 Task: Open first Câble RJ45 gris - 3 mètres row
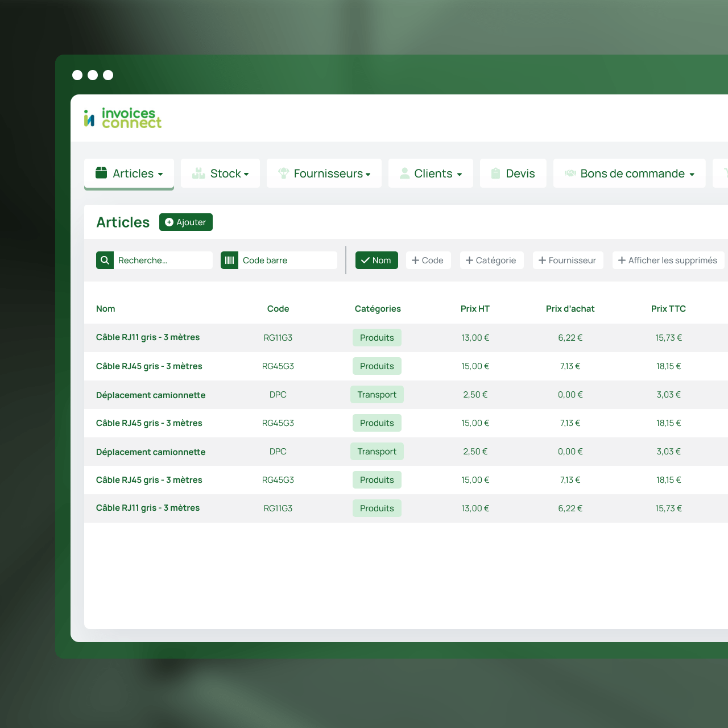[406, 366]
